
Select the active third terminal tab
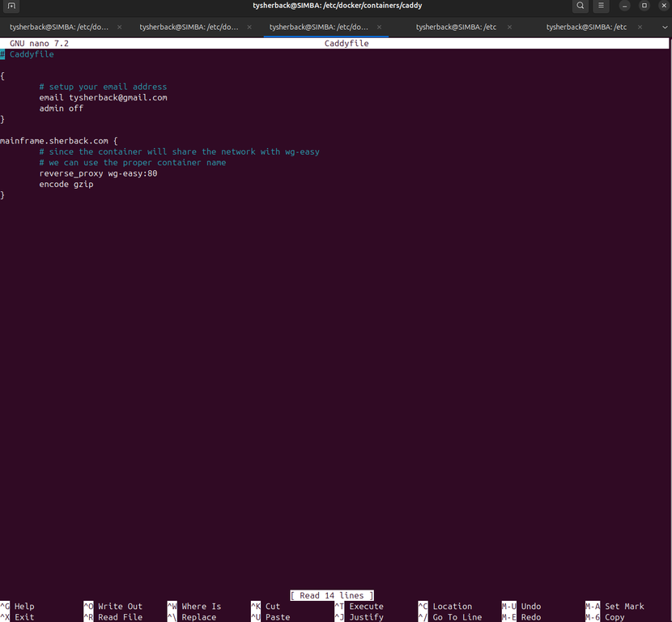click(319, 27)
